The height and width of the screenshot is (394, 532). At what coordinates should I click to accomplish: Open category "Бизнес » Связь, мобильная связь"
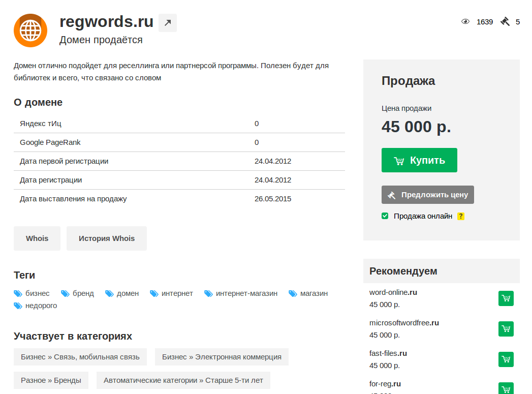pyautogui.click(x=80, y=357)
